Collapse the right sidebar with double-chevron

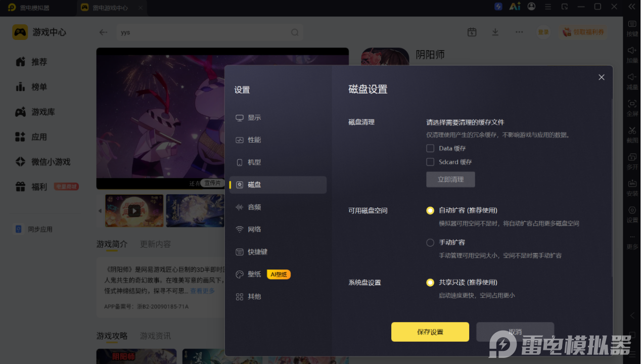pos(631,7)
